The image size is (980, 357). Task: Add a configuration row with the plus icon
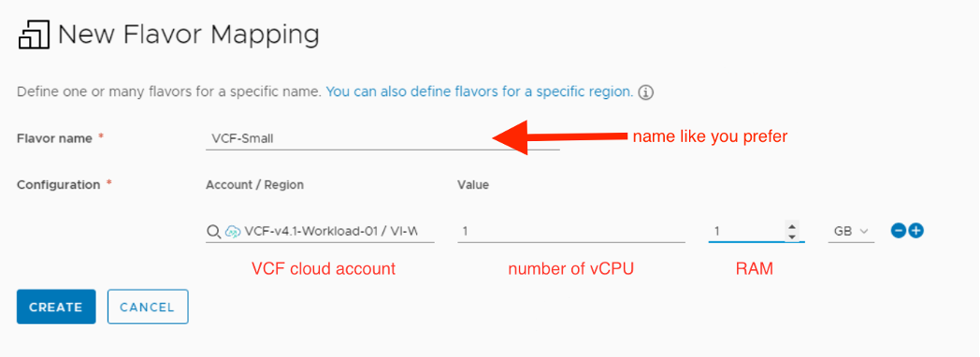tap(916, 231)
